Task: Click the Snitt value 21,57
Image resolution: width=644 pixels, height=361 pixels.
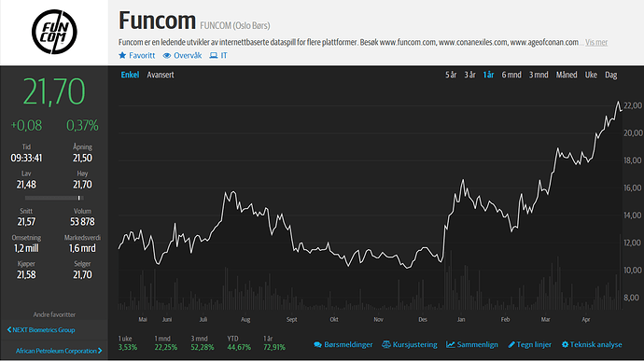Action: (x=26, y=222)
